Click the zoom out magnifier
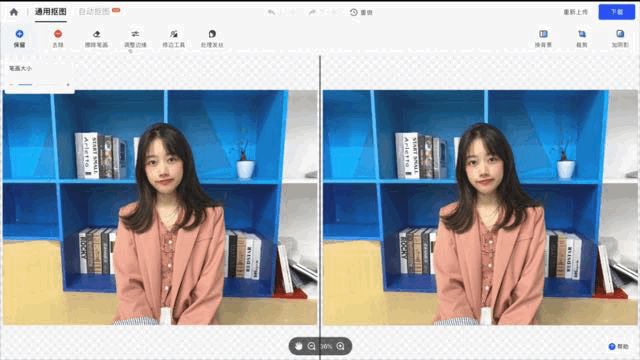This screenshot has width=640, height=360. [311, 346]
